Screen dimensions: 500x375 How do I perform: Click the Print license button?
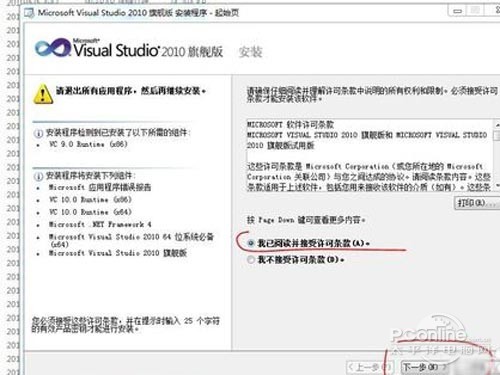click(x=477, y=203)
